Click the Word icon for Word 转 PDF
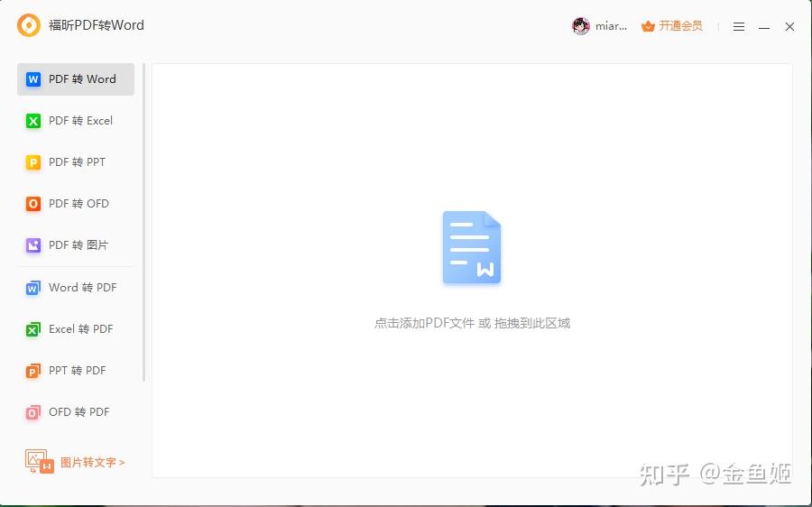 click(x=33, y=288)
